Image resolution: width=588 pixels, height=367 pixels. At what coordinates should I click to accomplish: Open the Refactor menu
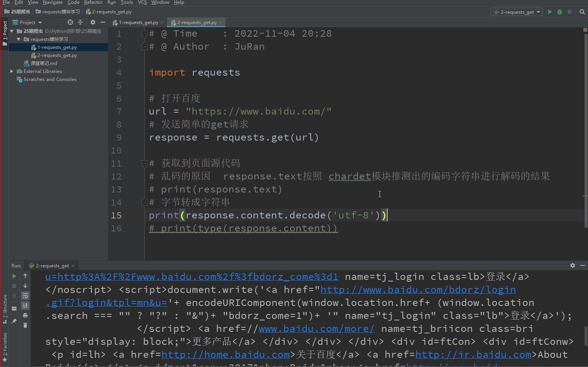[x=93, y=2]
